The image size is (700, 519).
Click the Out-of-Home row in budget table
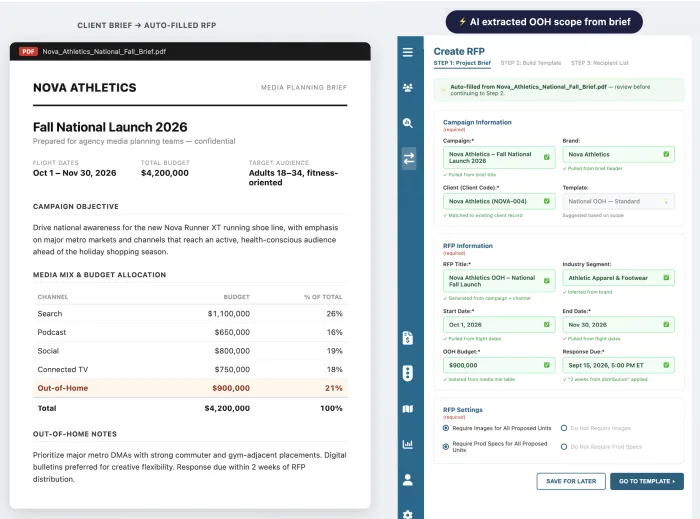(190, 388)
